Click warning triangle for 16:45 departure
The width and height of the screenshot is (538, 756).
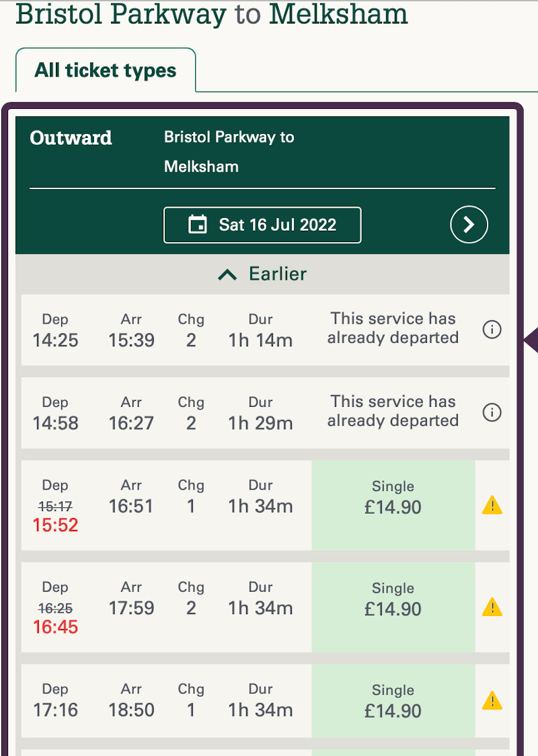pyautogui.click(x=492, y=607)
